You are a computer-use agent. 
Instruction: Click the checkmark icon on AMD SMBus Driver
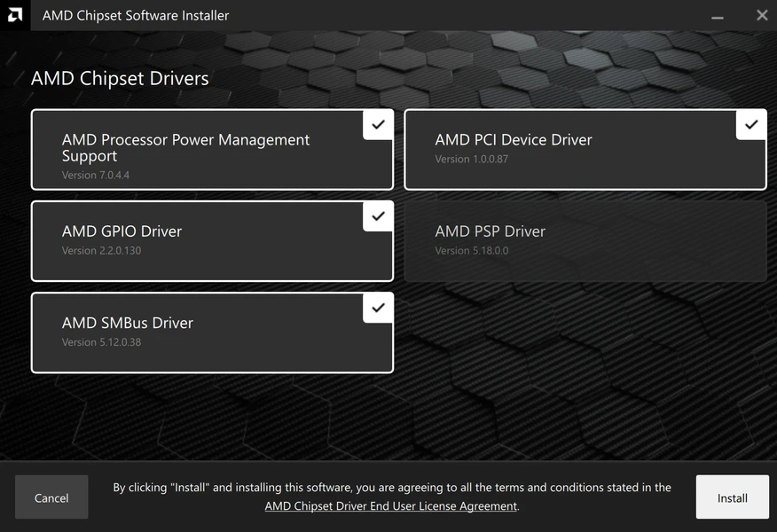(378, 308)
